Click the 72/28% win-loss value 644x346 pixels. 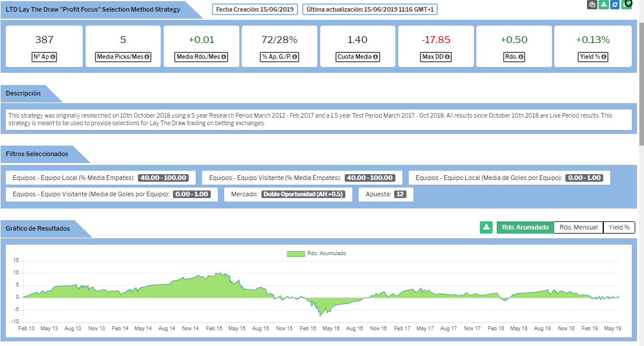279,40
